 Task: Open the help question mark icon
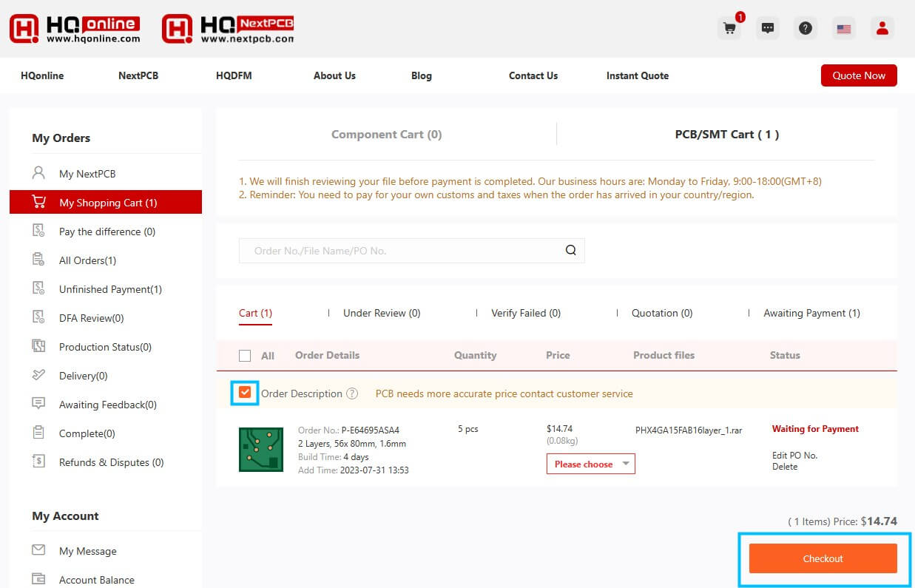[806, 28]
